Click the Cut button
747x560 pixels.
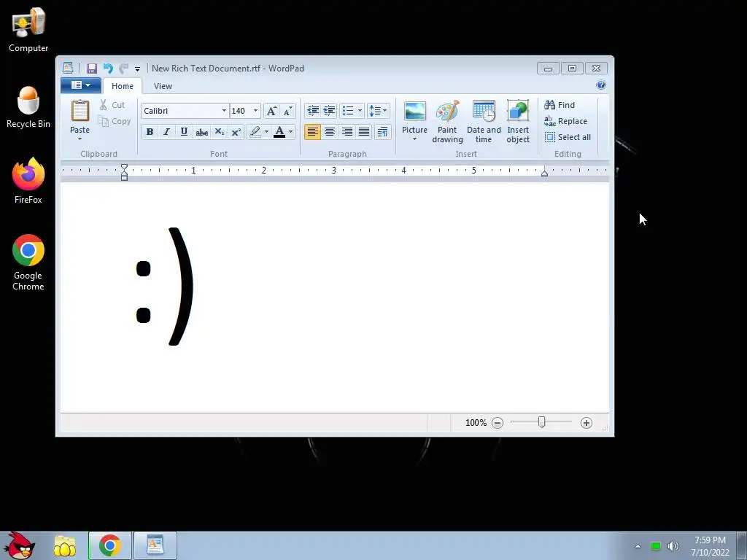tap(113, 105)
